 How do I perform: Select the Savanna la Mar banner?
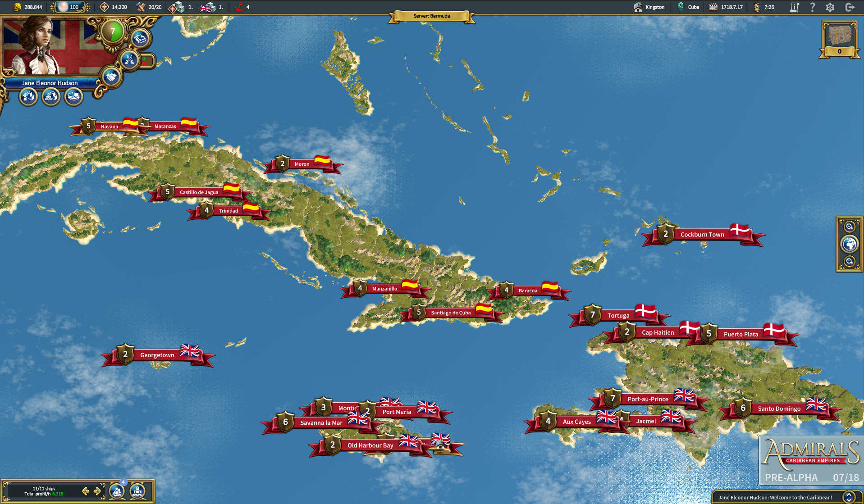click(321, 422)
